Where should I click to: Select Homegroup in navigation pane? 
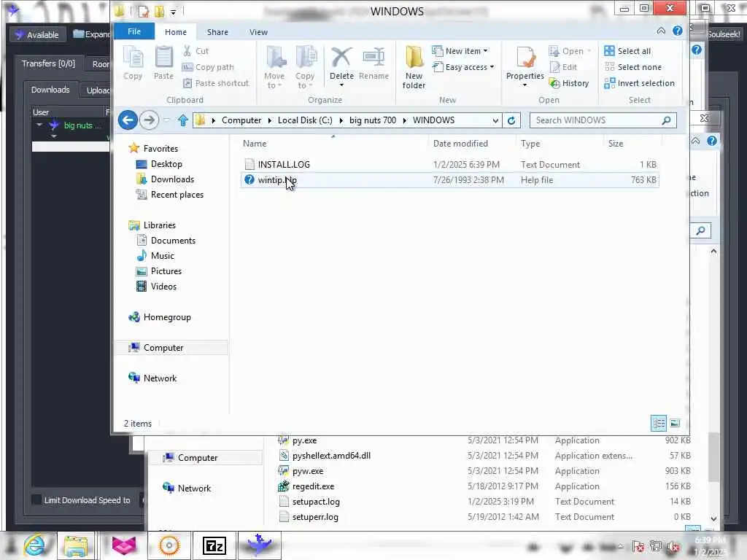coord(160,317)
